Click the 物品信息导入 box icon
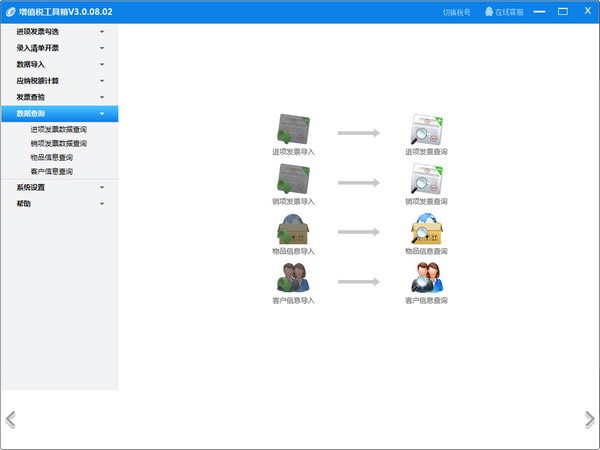Viewport: 600px width, 450px height. 293,229
